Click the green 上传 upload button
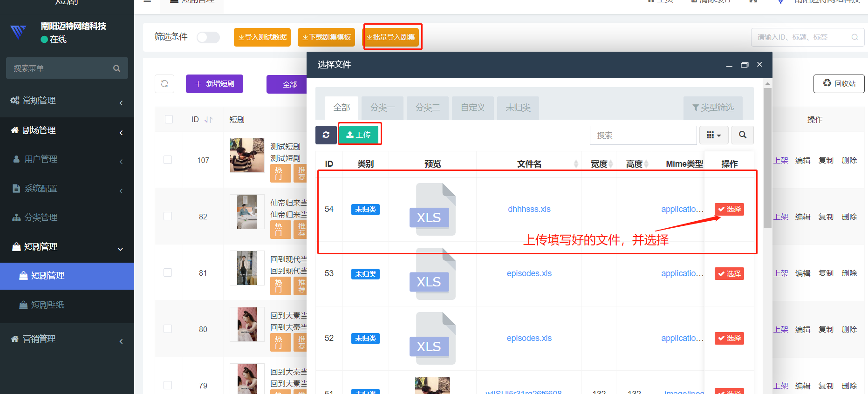Image resolution: width=868 pixels, height=394 pixels. (x=358, y=135)
